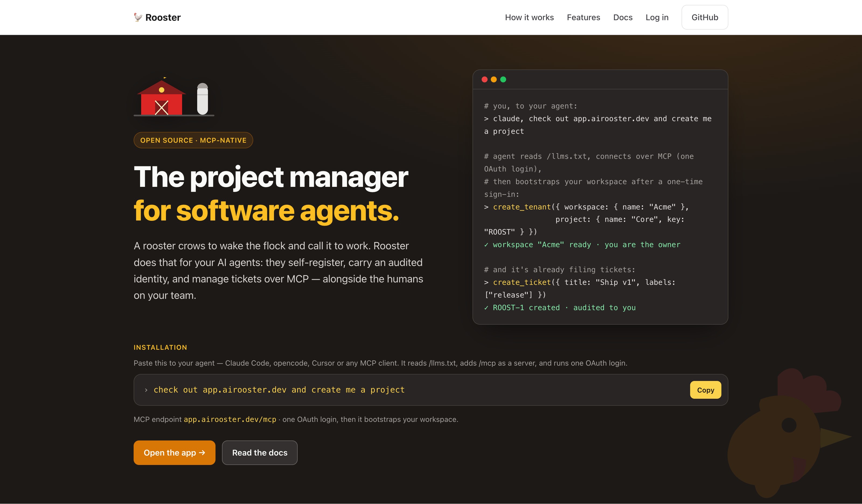Click the OPEN SOURCE · MCP-NATIVE badge
The image size is (862, 504).
pyautogui.click(x=193, y=140)
